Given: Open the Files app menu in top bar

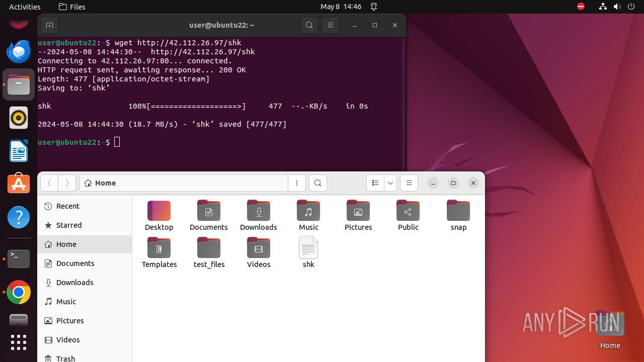Looking at the screenshot, I should [72, 7].
